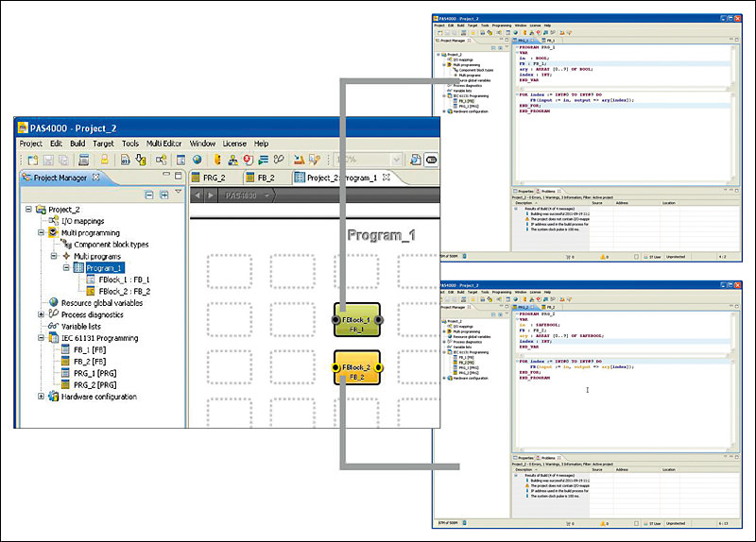Open the Build menu
The image size is (756, 542).
[x=77, y=144]
